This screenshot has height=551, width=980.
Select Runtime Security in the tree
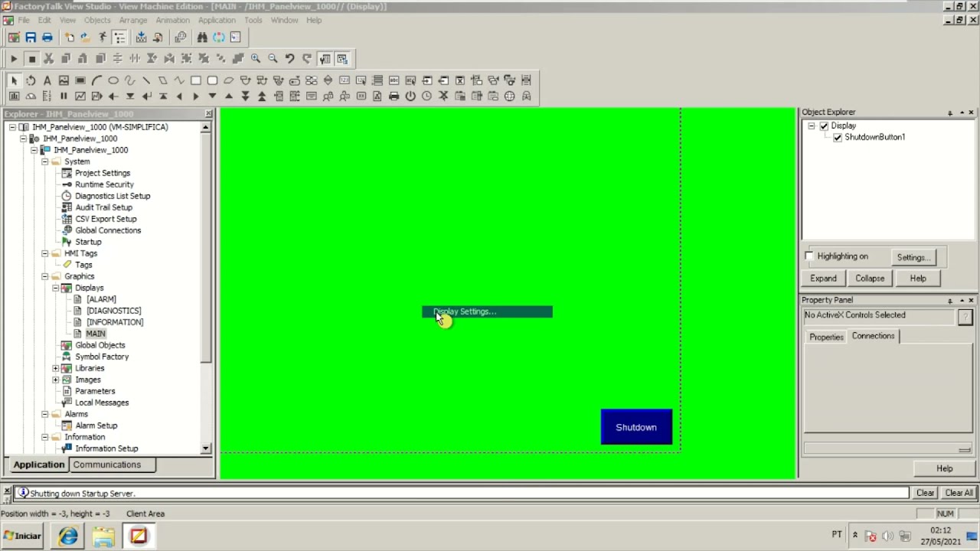[104, 184]
